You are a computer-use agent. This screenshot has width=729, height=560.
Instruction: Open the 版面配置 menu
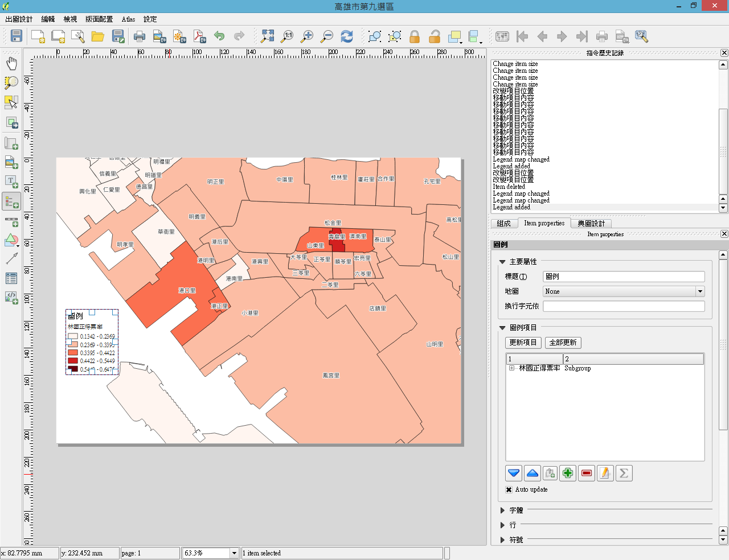click(x=99, y=19)
